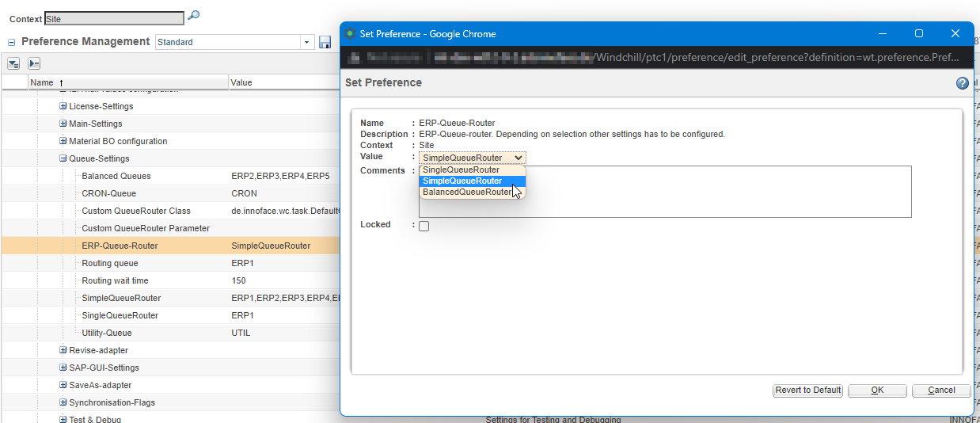Choose BalancedQueueRouter from the list

(466, 192)
